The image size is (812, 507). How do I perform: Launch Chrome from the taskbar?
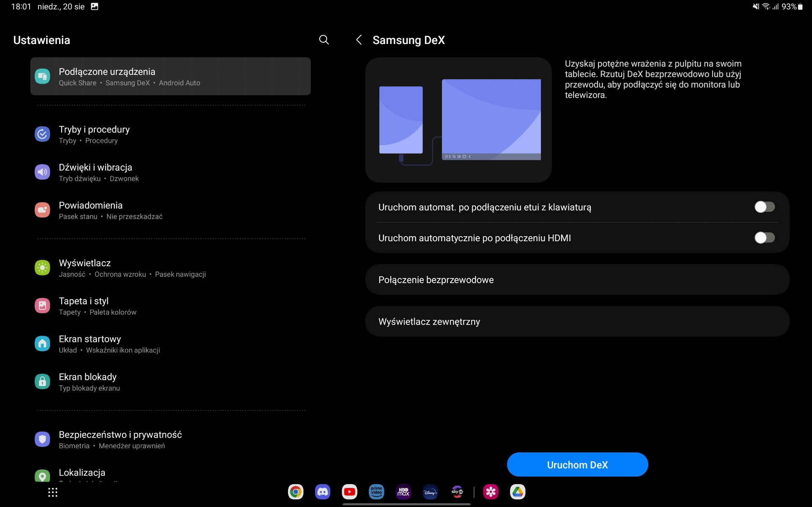(x=296, y=492)
